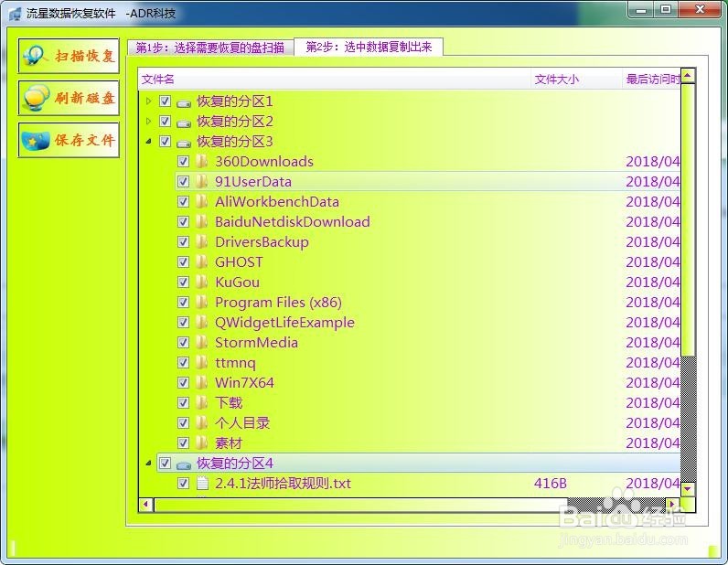Click the vertical scrollbar down arrow

point(688,488)
